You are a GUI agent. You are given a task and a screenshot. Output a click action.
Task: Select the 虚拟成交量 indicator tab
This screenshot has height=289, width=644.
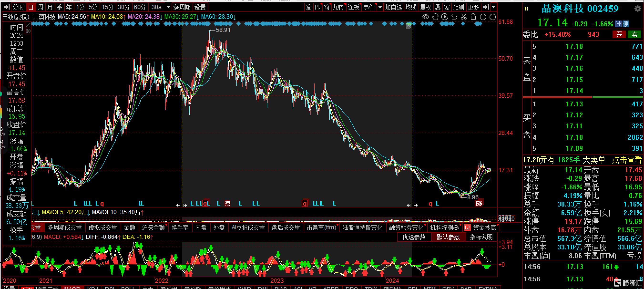(x=103, y=228)
